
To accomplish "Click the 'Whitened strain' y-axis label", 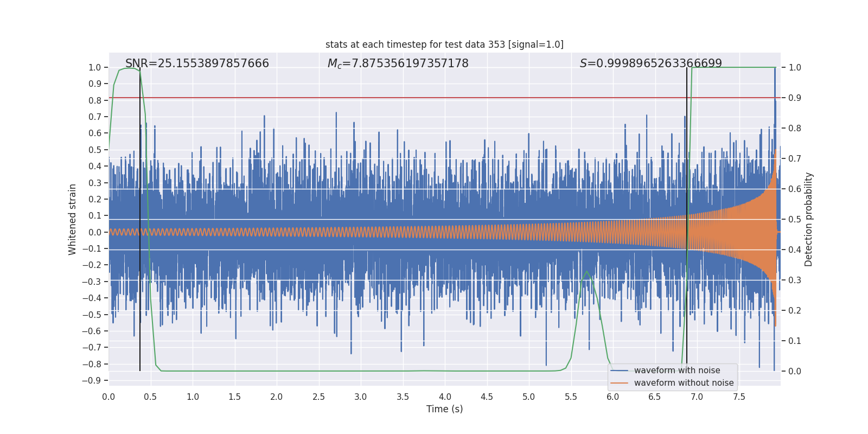I will tap(73, 219).
